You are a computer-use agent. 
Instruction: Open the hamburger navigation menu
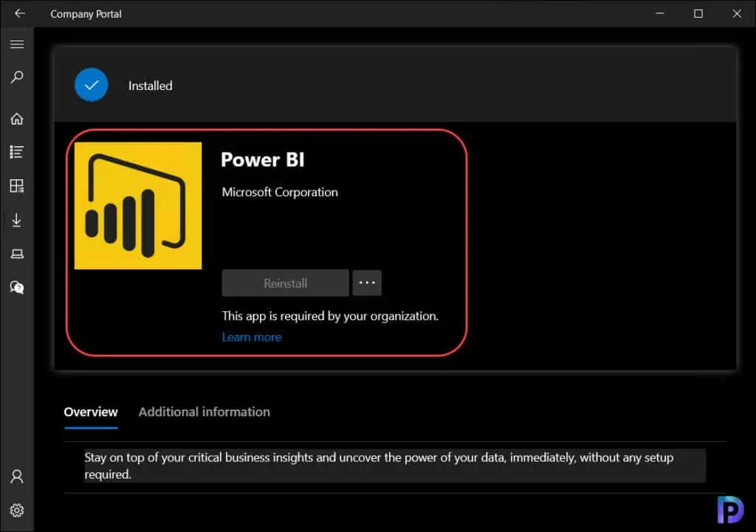[x=17, y=44]
